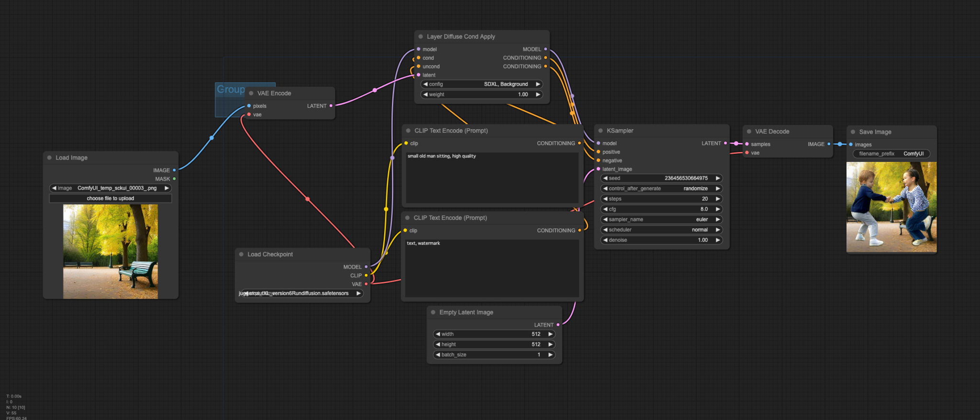Click the KSampler node collapse dot
This screenshot has height=420, width=980.
[601, 131]
